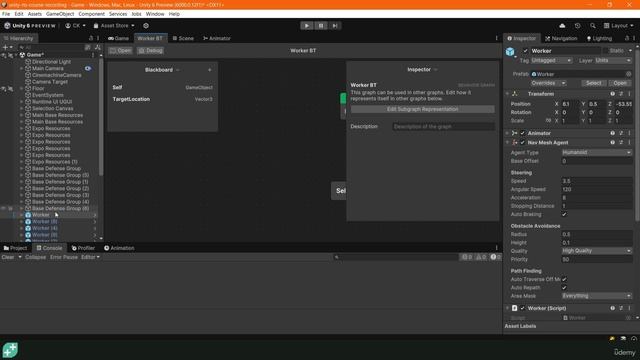This screenshot has width=640, height=360.
Task: Open the Animator component context menu
Action: click(x=629, y=133)
